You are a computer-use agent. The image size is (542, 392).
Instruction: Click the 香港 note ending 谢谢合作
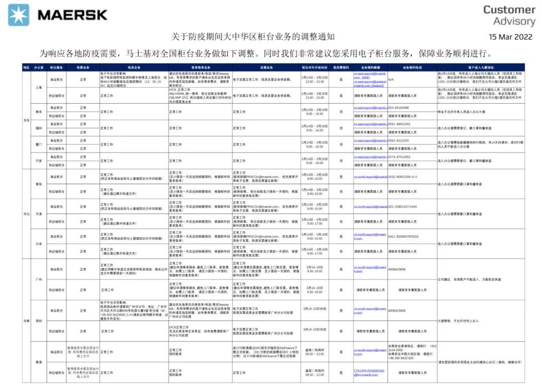480,362
